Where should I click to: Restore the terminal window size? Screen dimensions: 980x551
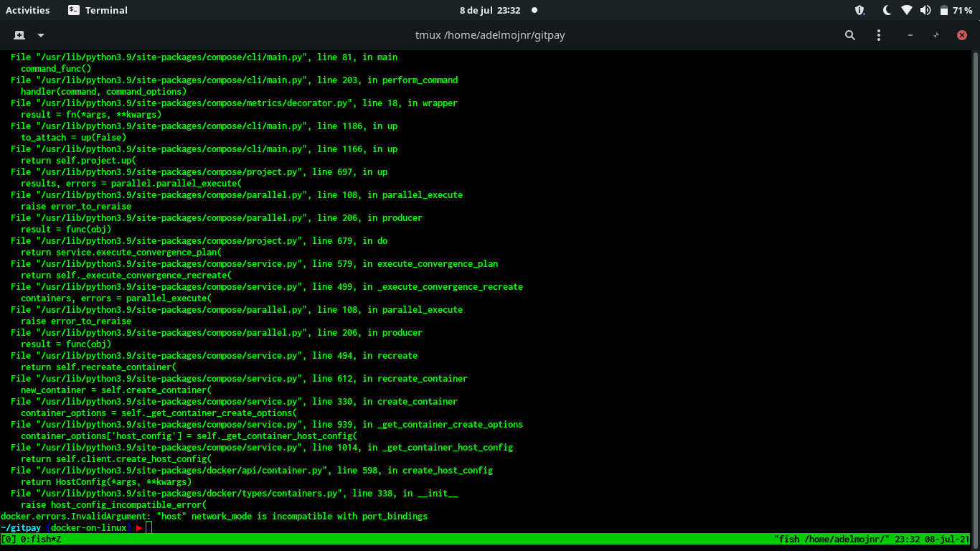pyautogui.click(x=936, y=35)
